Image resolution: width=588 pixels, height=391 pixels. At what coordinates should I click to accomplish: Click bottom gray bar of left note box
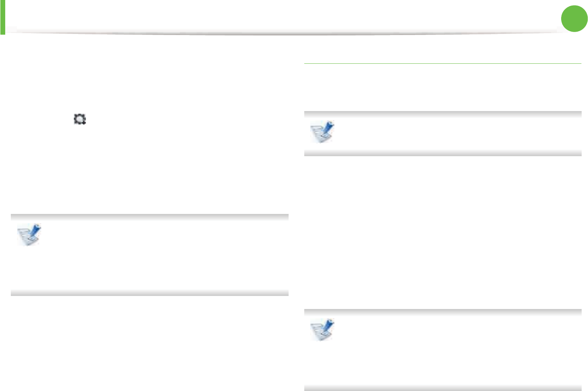(x=149, y=293)
